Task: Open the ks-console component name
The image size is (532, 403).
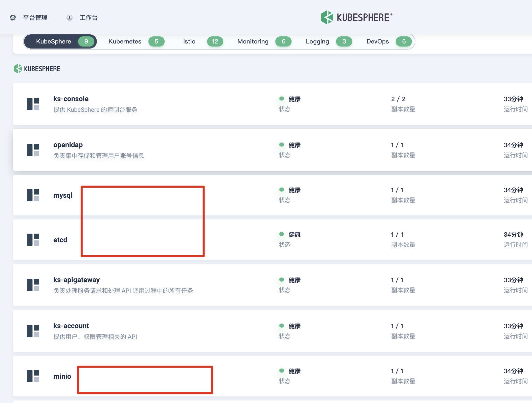Action: coord(71,99)
